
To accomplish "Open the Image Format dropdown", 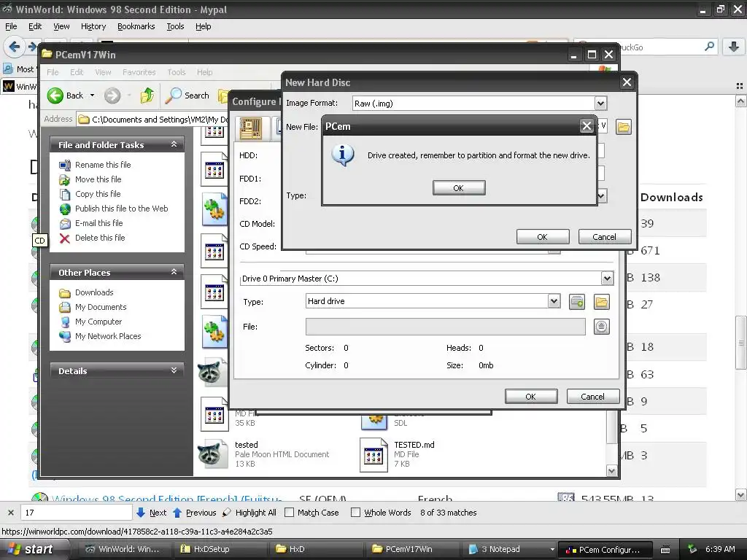I will [601, 104].
